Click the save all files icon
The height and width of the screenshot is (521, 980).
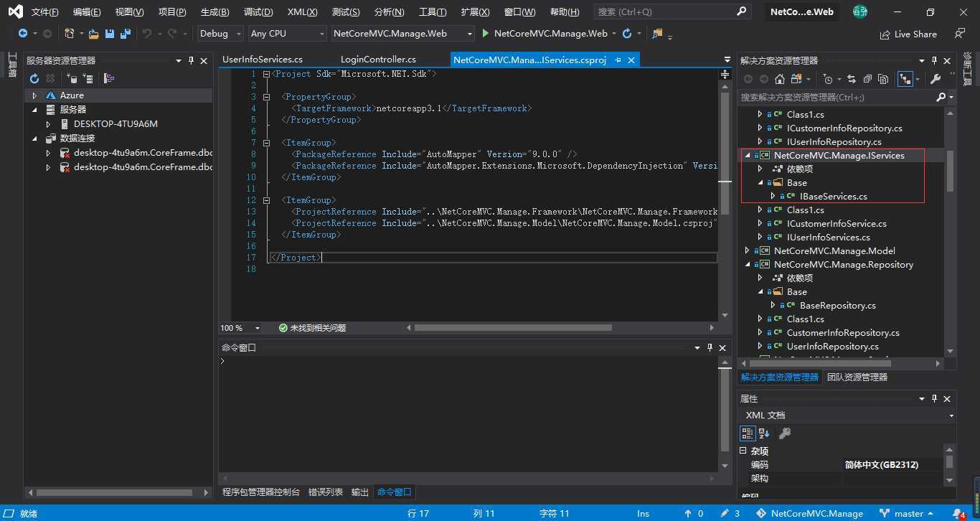126,34
